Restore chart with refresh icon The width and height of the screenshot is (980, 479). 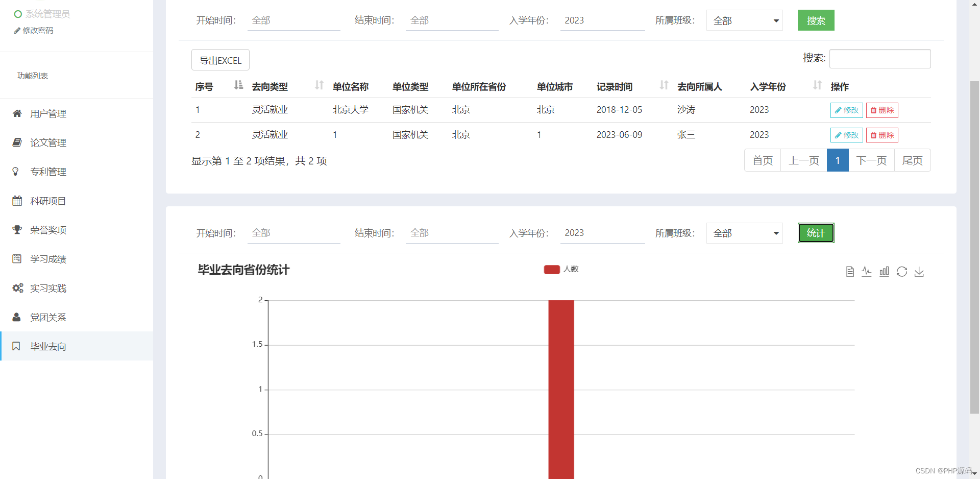click(x=902, y=272)
